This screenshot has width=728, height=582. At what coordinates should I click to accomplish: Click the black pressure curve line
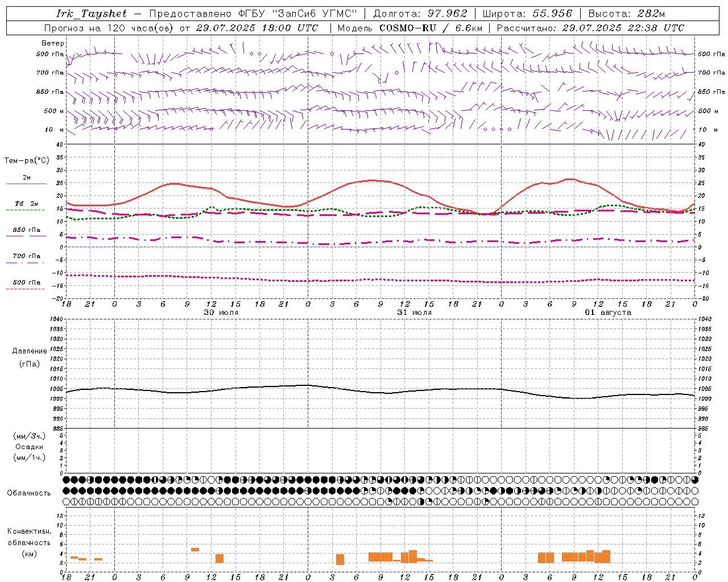380,392
